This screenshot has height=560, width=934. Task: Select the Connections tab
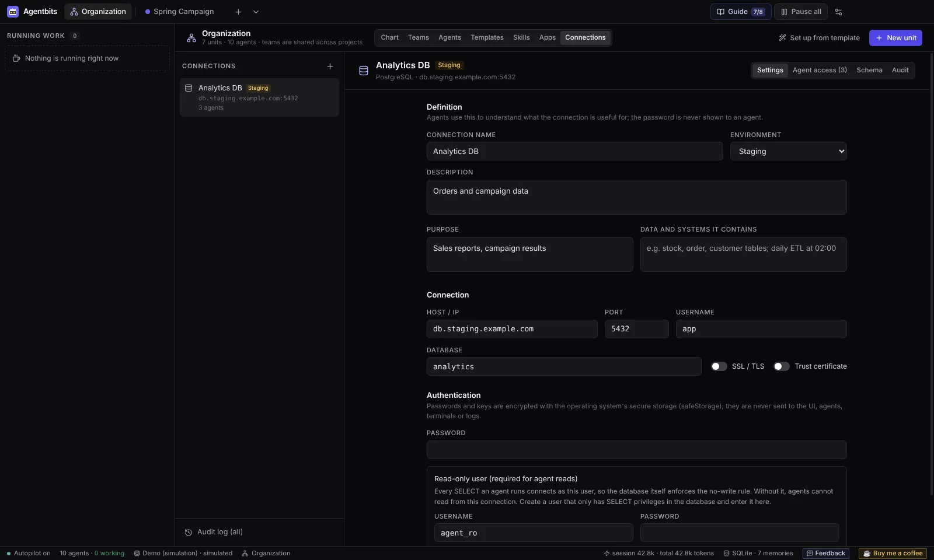coord(585,37)
